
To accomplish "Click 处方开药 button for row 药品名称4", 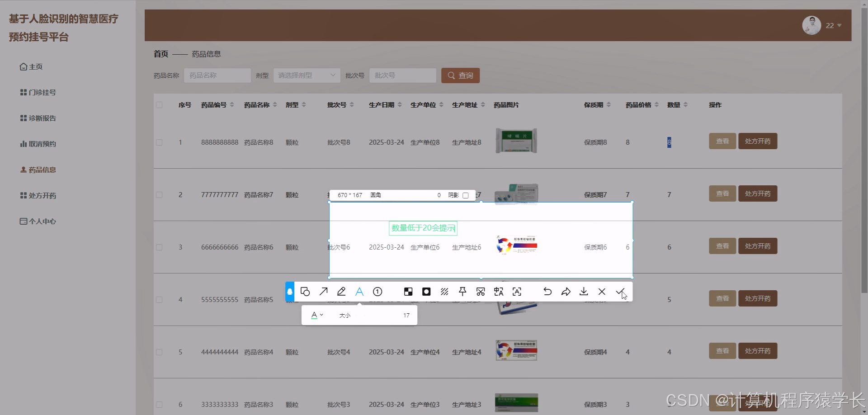I will 758,351.
